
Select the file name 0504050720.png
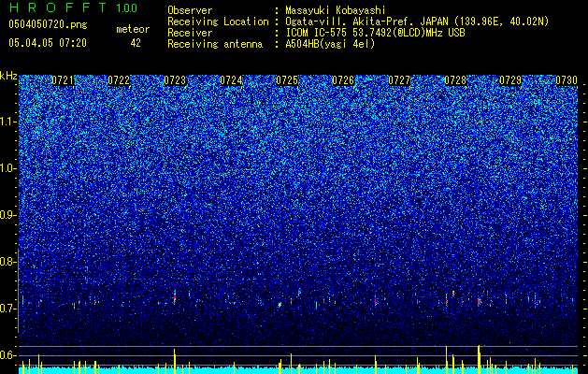[x=48, y=24]
